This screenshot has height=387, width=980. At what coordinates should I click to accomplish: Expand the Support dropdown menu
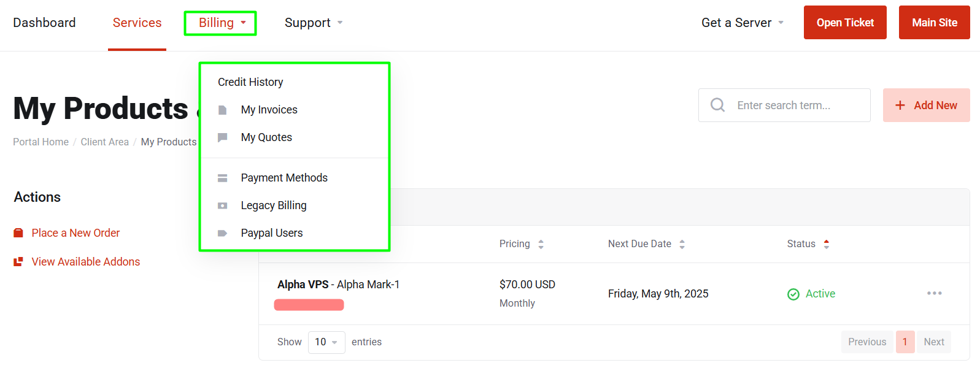314,23
